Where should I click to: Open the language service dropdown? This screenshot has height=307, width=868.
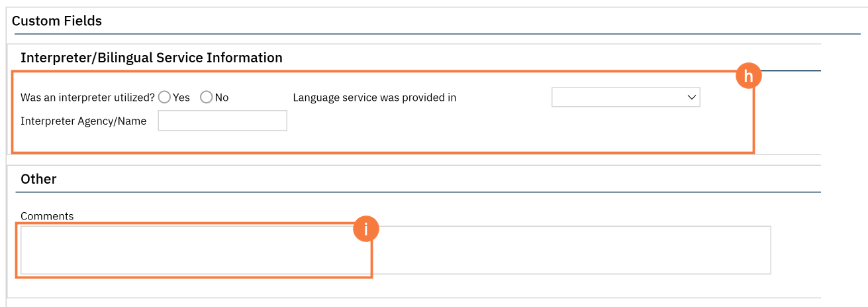click(x=625, y=97)
